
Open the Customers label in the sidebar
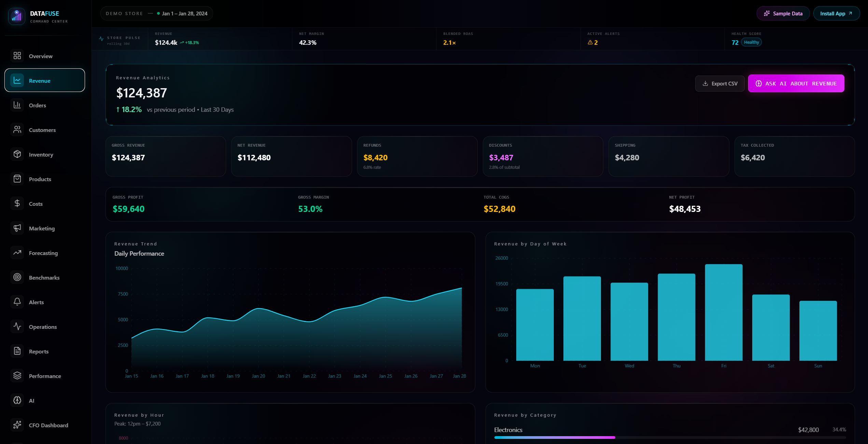click(x=42, y=130)
